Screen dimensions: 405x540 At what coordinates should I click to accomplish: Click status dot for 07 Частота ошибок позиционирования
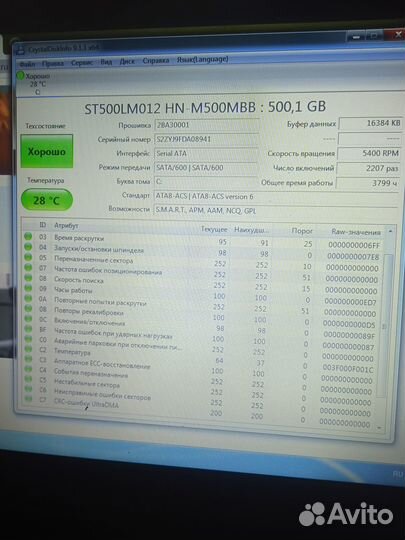click(x=28, y=267)
